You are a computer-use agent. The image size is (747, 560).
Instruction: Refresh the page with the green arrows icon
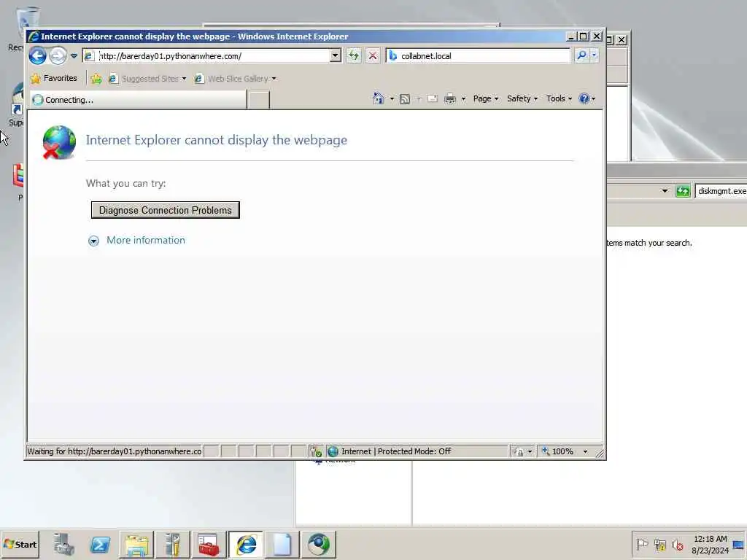[354, 55]
